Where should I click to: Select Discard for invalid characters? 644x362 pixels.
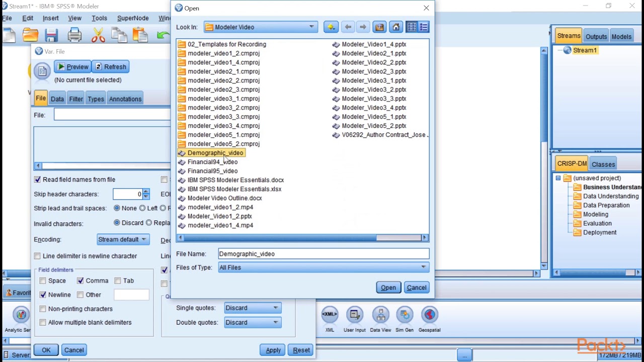click(117, 223)
